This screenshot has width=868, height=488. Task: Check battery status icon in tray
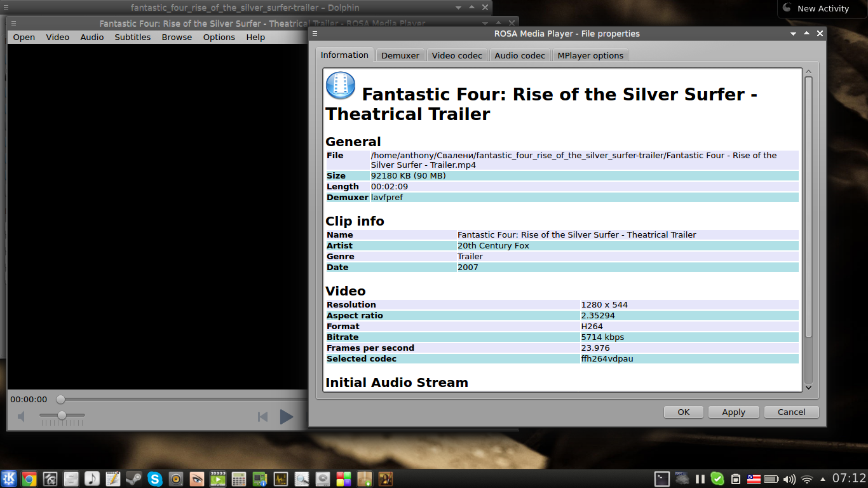pyautogui.click(x=771, y=478)
